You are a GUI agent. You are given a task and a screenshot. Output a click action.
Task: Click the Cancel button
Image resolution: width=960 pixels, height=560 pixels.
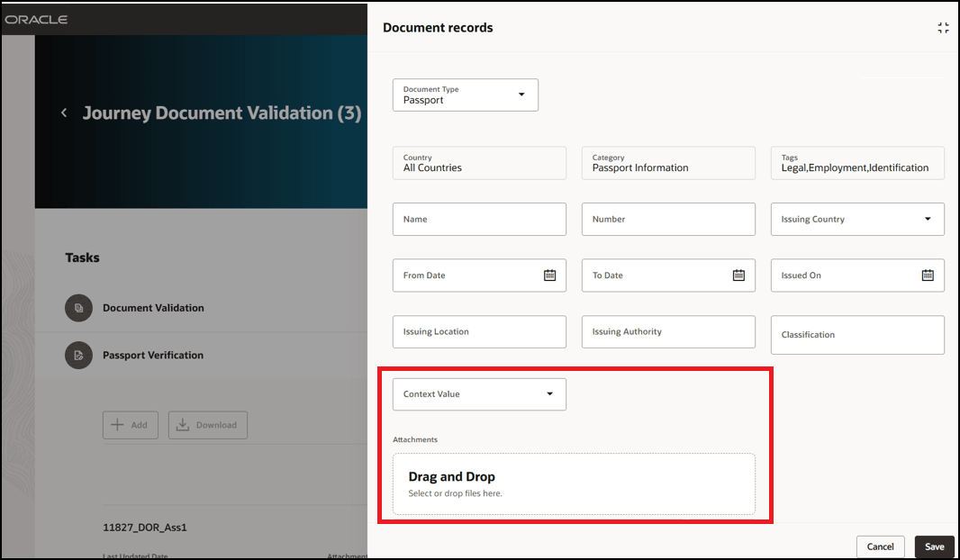click(x=881, y=546)
